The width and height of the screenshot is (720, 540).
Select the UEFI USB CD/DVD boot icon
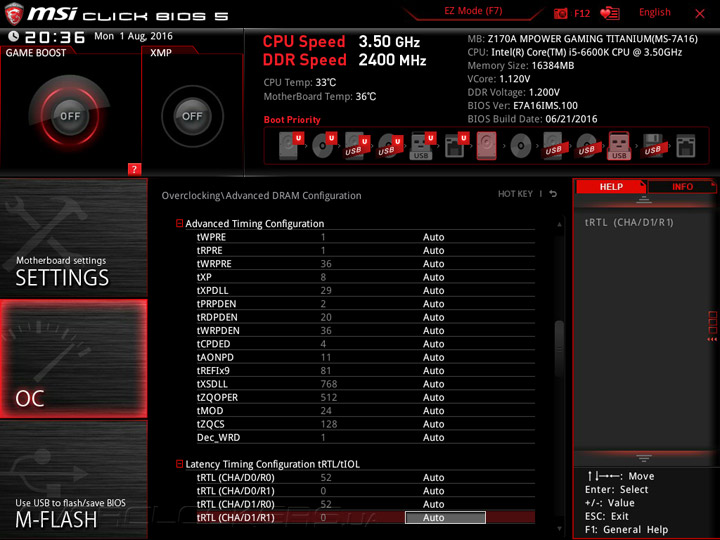[x=390, y=146]
